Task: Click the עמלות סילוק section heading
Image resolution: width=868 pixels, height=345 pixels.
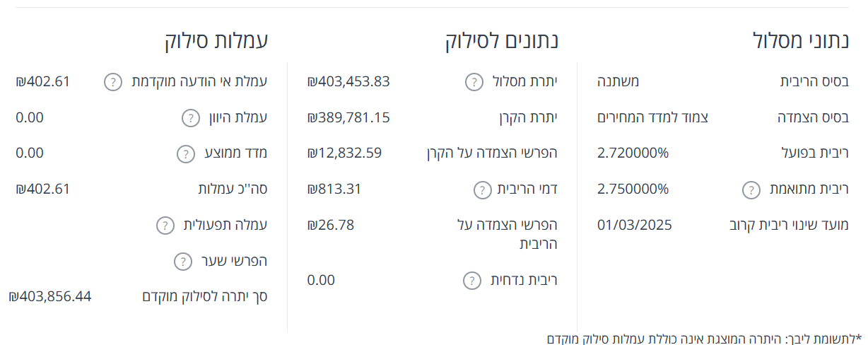Action: tap(216, 40)
